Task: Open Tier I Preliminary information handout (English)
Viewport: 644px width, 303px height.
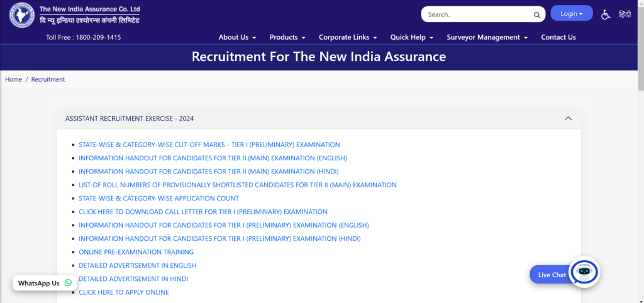Action: (224, 226)
